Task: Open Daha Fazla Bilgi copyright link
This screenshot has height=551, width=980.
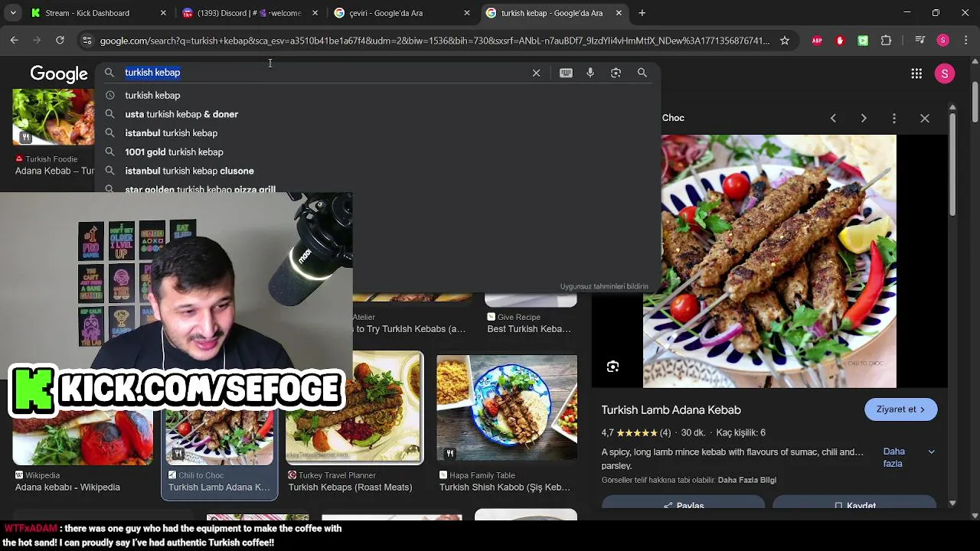Action: 747,480
